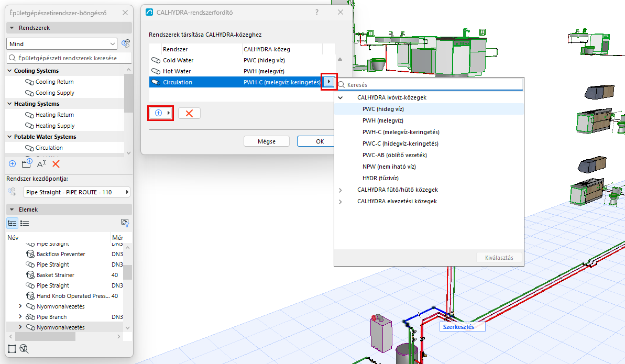Click the Keresés search field in popup
Screen dimensions: 625x364
430,84
